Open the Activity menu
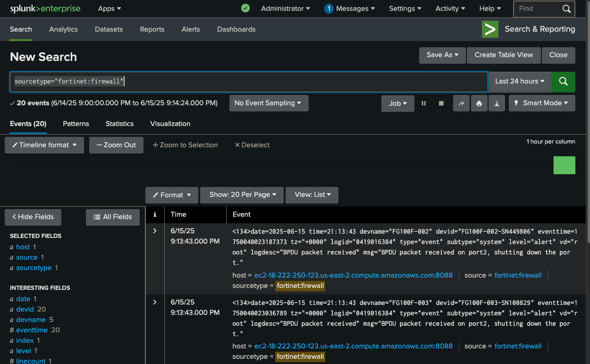This screenshot has width=590, height=364. 450,8
